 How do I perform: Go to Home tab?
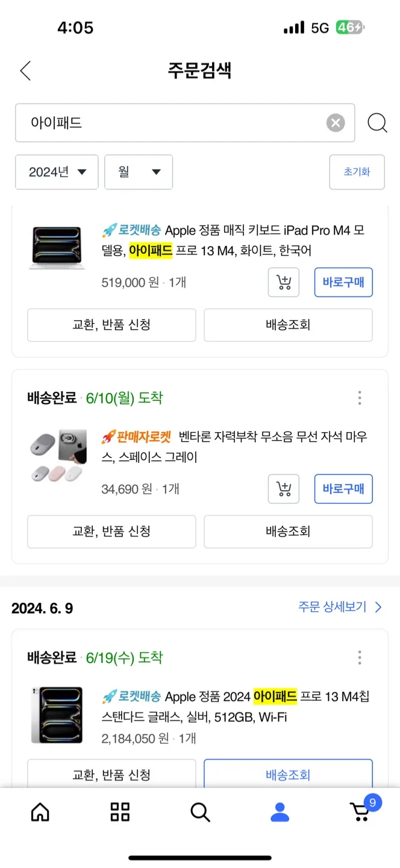40,812
